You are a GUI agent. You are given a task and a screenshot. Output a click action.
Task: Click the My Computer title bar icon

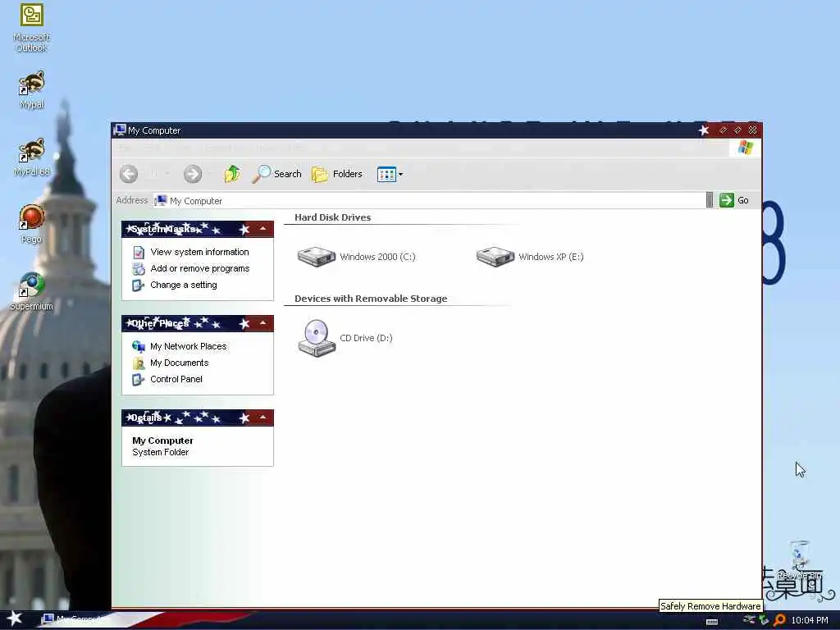120,130
